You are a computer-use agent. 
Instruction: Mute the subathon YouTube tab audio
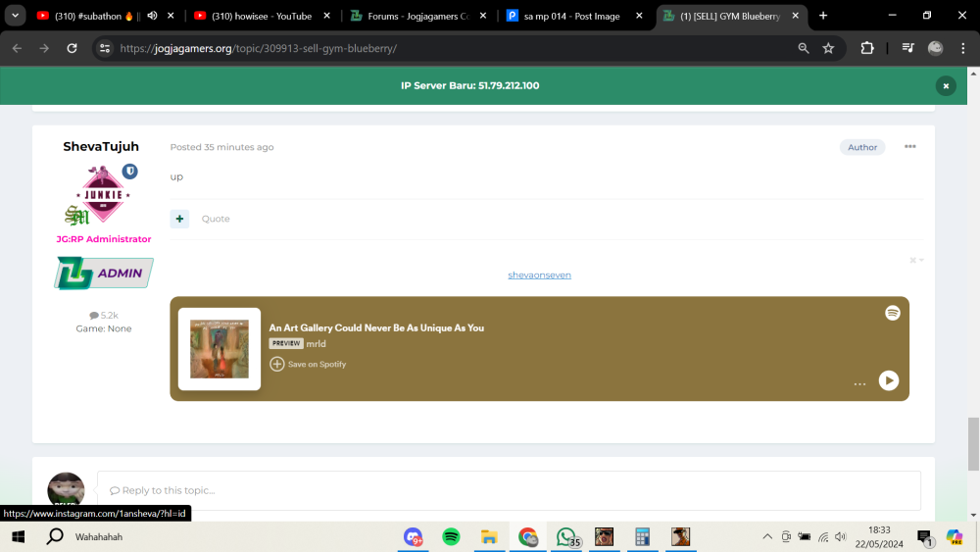(152, 16)
